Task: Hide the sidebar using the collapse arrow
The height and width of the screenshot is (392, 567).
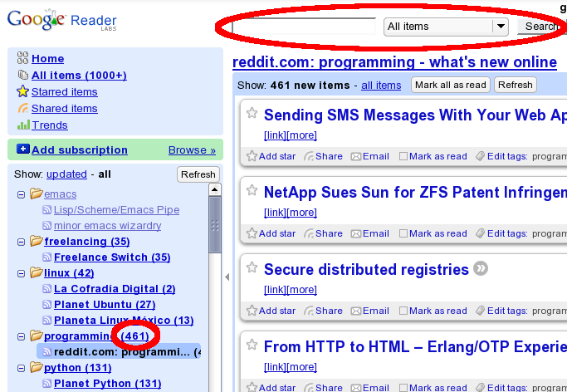Action: [227, 277]
